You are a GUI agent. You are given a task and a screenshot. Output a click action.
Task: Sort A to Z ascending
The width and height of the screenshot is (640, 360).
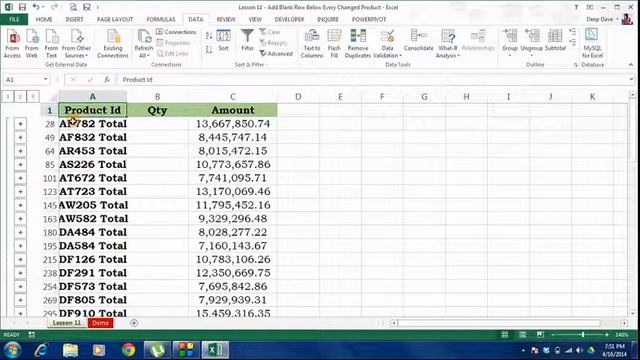point(209,36)
